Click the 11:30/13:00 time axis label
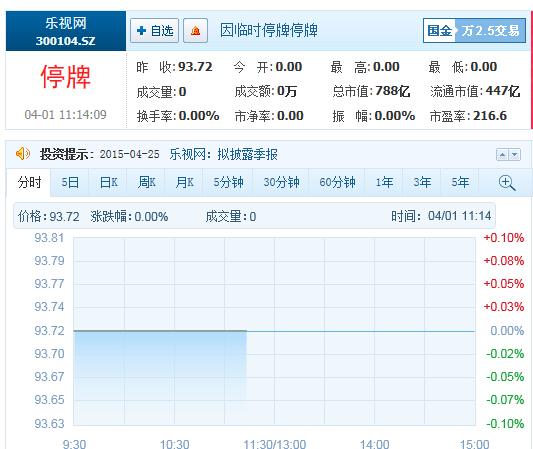Screen dimensions: 533x449 pyautogui.click(x=275, y=444)
